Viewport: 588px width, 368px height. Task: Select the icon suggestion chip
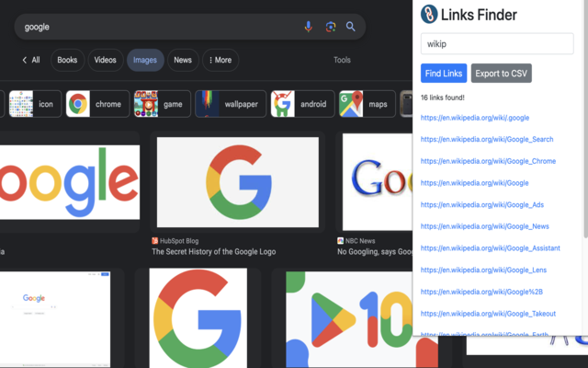pyautogui.click(x=35, y=104)
